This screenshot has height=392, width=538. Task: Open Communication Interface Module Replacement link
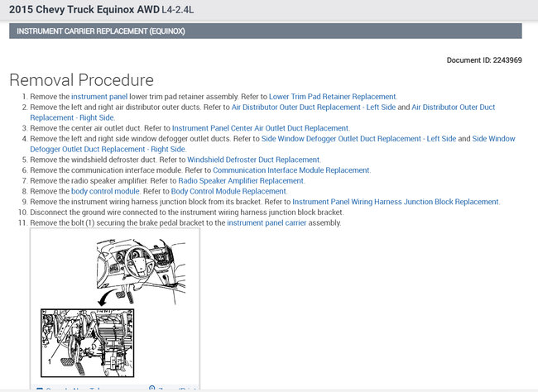[291, 170]
